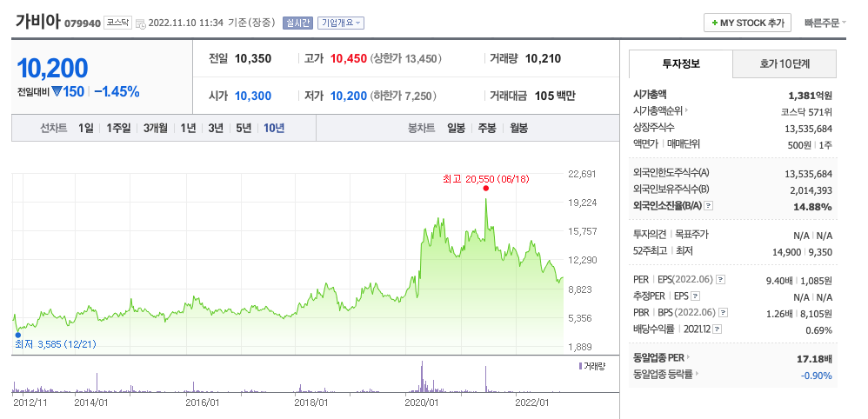Click the 14.88% foreign ownership value

tap(812, 207)
